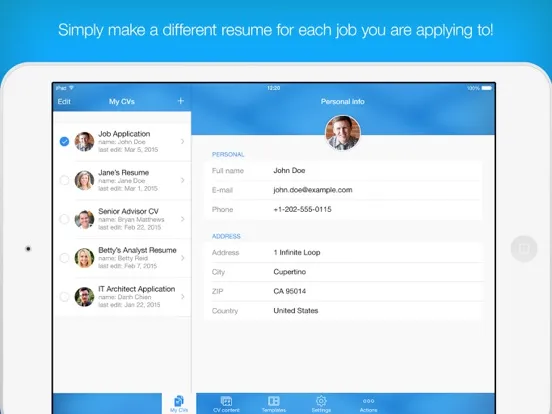Edit the E-mail field john.doe@example.com
This screenshot has width=552, height=414.
(343, 190)
